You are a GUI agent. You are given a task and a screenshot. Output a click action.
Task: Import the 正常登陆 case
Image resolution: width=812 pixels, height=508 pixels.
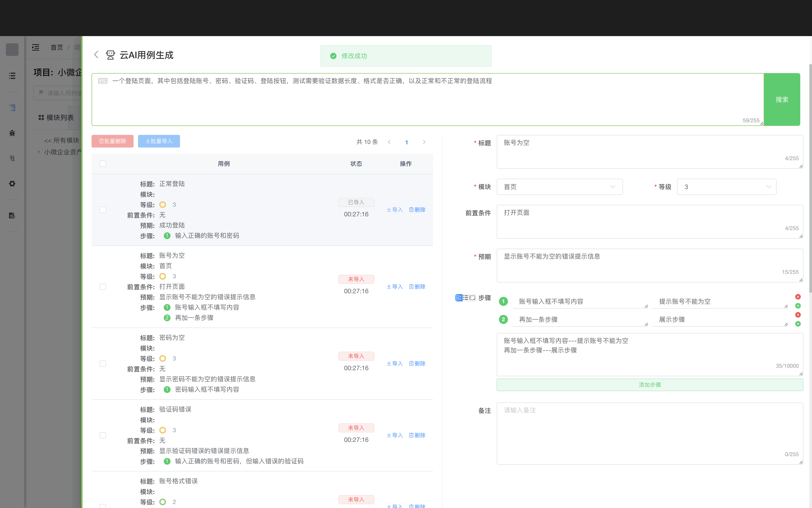click(x=394, y=210)
